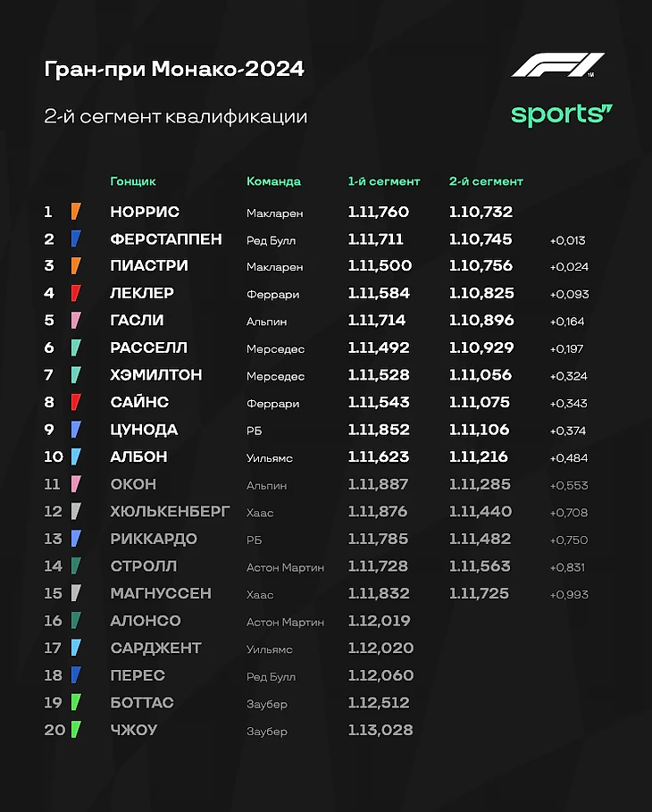Click the Гонщик column header
The image size is (652, 812).
[x=133, y=181]
